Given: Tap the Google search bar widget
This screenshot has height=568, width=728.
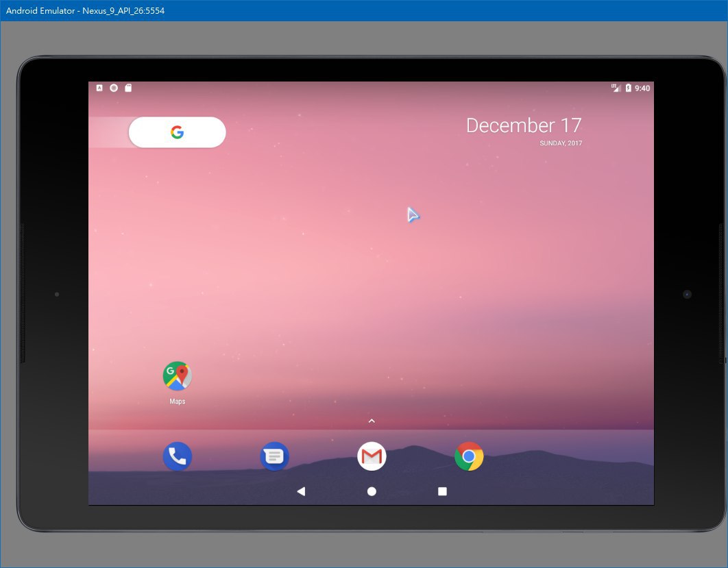Looking at the screenshot, I should click(x=178, y=132).
